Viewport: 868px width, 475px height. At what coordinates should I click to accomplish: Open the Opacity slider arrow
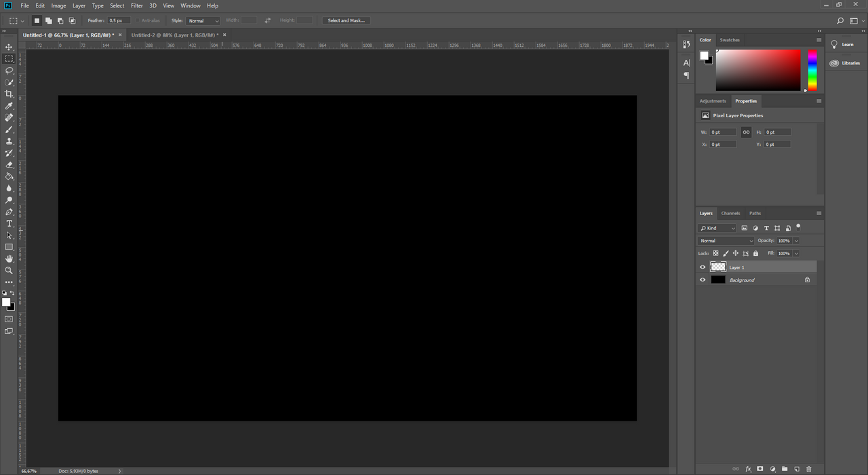[796, 241]
